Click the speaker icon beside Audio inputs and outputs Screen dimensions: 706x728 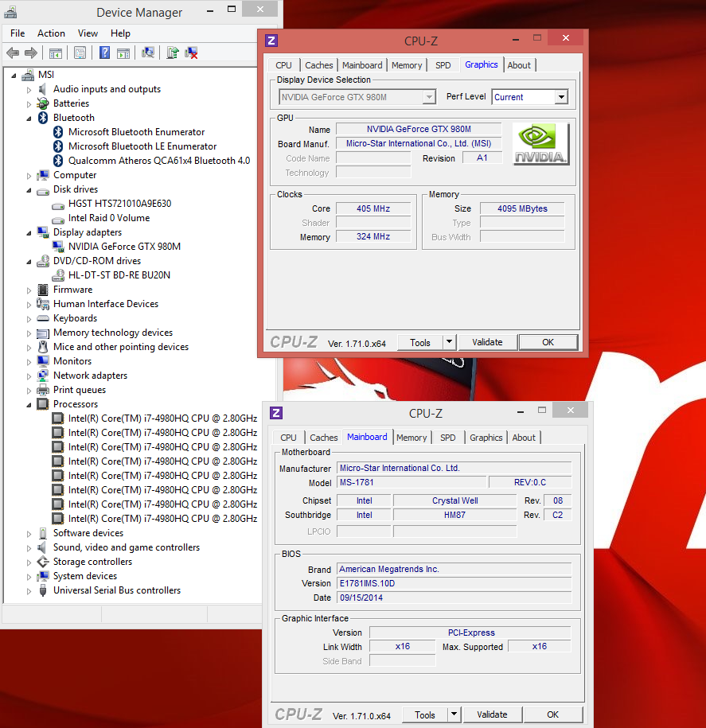(42, 89)
